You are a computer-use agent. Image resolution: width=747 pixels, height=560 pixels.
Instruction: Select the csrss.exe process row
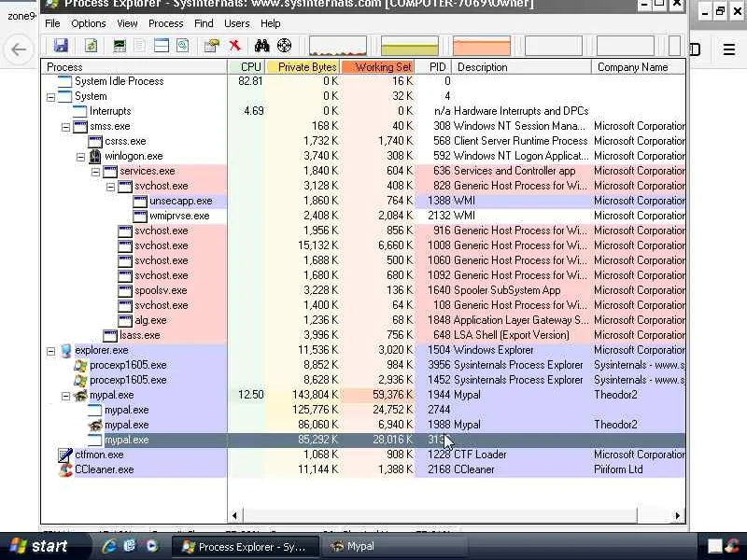363,141
